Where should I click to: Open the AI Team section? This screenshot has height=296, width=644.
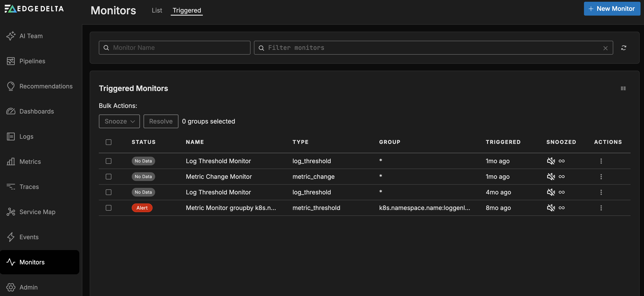tap(31, 36)
